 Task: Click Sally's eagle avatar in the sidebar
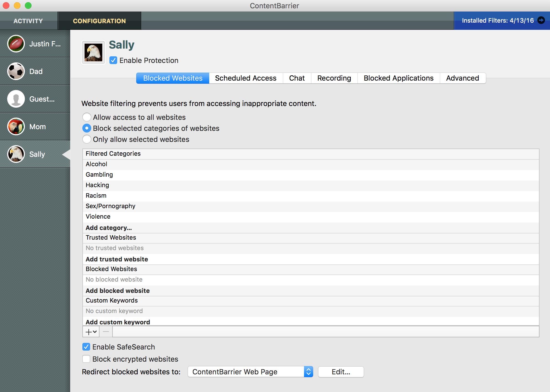16,154
